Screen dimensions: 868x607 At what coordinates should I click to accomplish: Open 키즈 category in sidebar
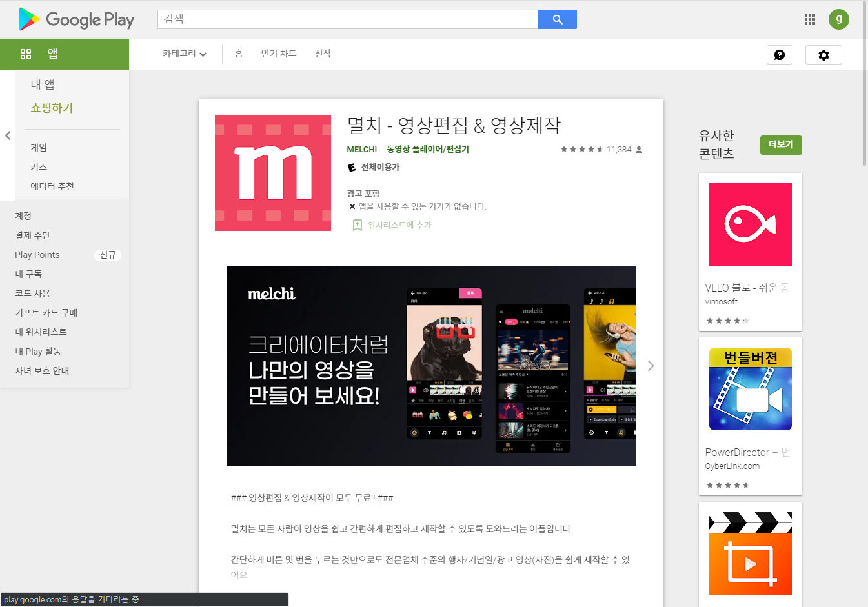point(39,167)
